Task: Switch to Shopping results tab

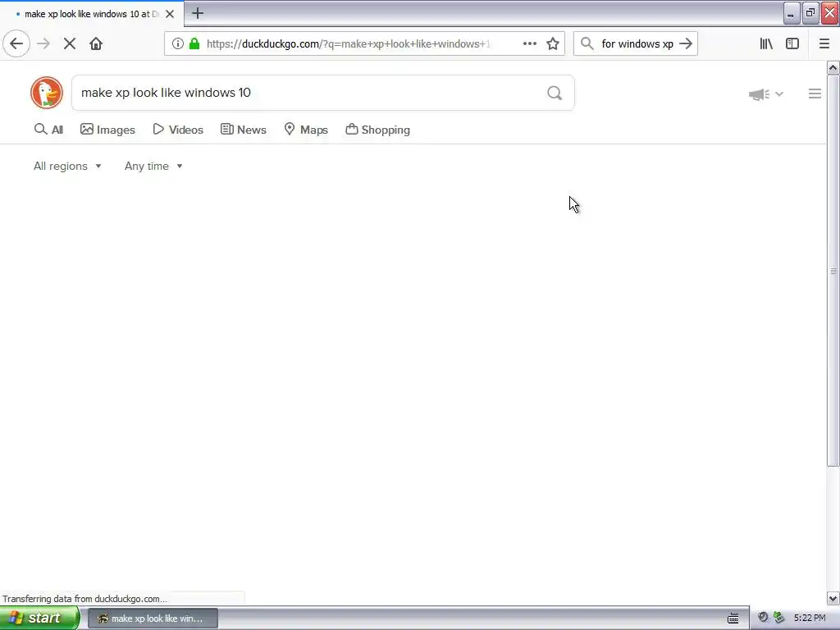Action: coord(377,130)
